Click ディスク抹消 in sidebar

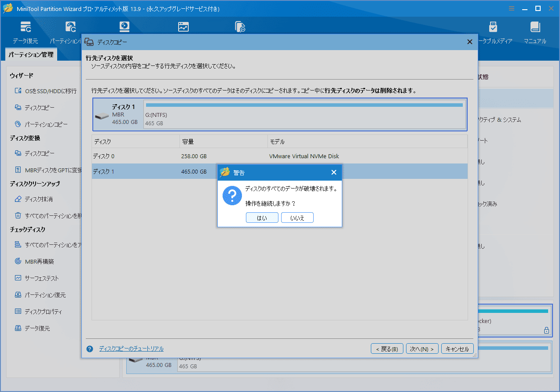tap(39, 199)
